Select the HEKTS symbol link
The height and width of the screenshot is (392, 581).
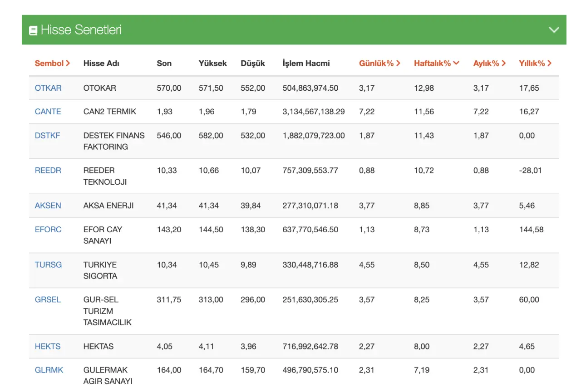pyautogui.click(x=48, y=346)
